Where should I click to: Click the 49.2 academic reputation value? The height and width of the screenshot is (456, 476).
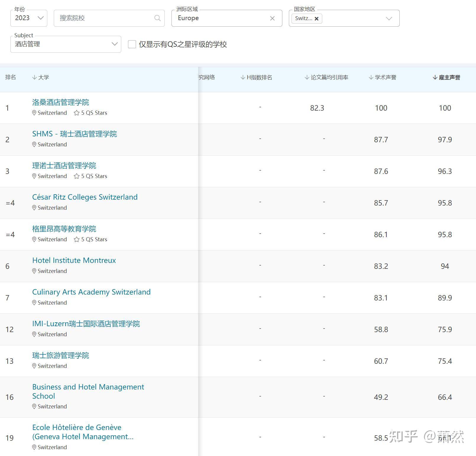click(x=381, y=397)
